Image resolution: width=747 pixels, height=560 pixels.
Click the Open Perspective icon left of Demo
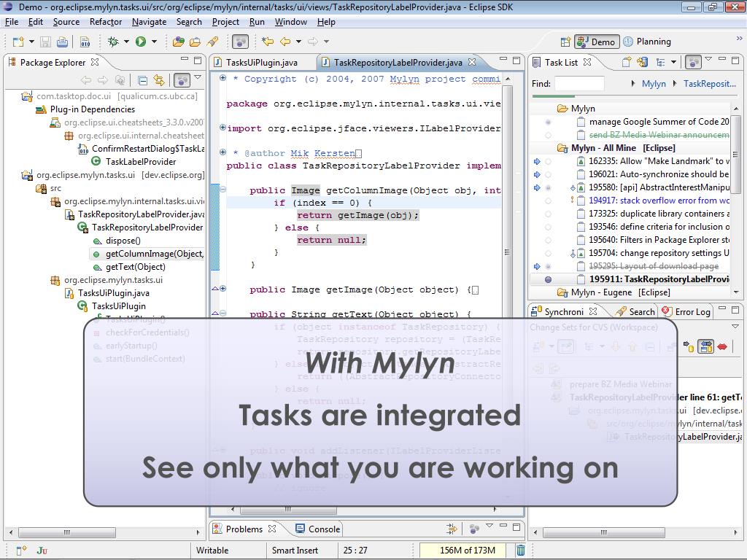[x=565, y=42]
